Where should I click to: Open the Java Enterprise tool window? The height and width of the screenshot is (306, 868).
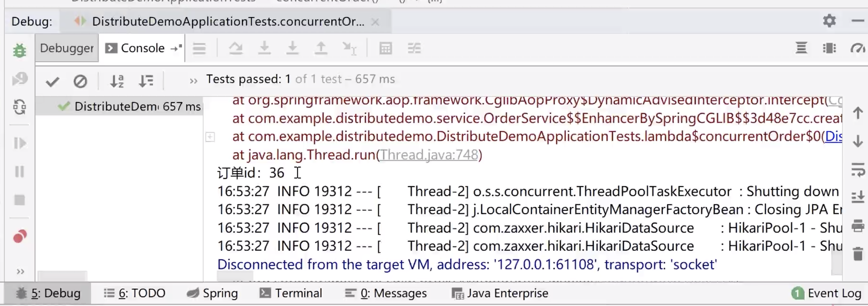click(500, 293)
